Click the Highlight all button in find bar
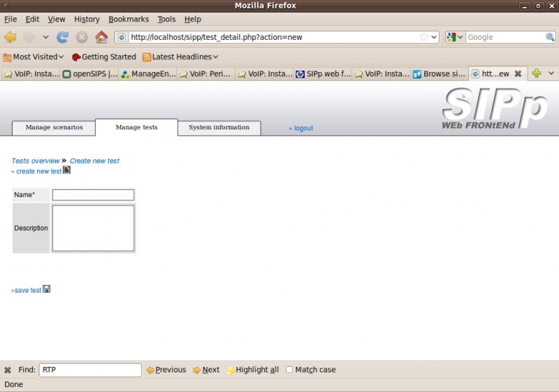The height and width of the screenshot is (392, 559). (x=252, y=370)
